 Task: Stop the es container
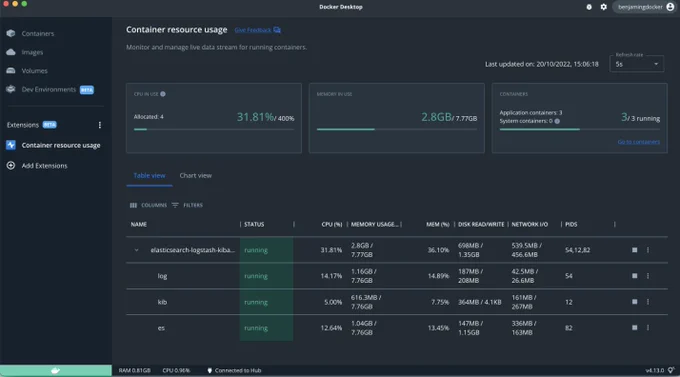tap(634, 328)
